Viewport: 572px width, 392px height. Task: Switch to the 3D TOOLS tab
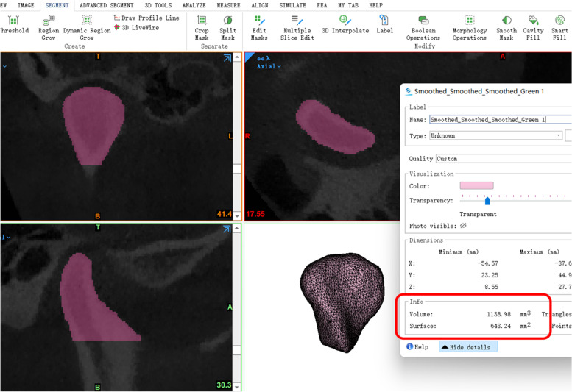(x=158, y=5)
